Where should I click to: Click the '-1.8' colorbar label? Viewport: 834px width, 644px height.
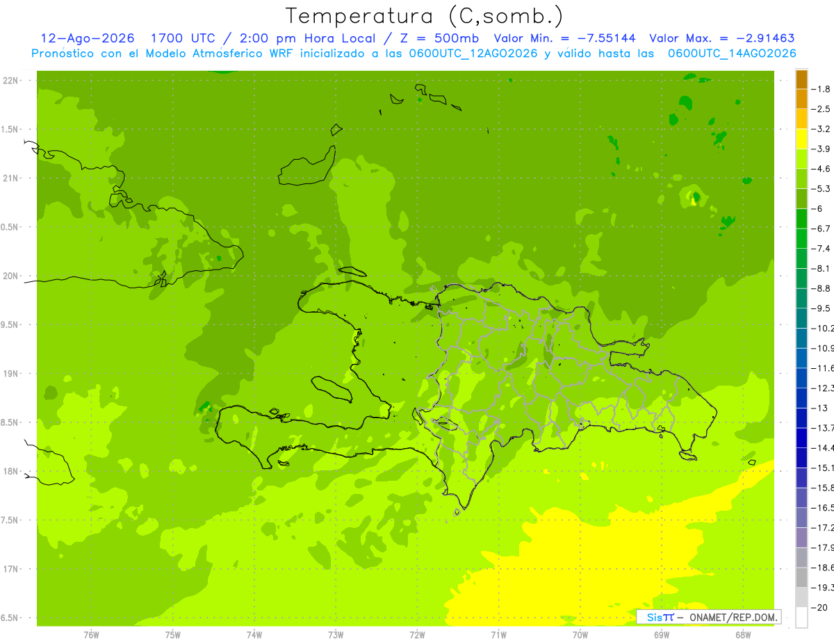coord(822,89)
